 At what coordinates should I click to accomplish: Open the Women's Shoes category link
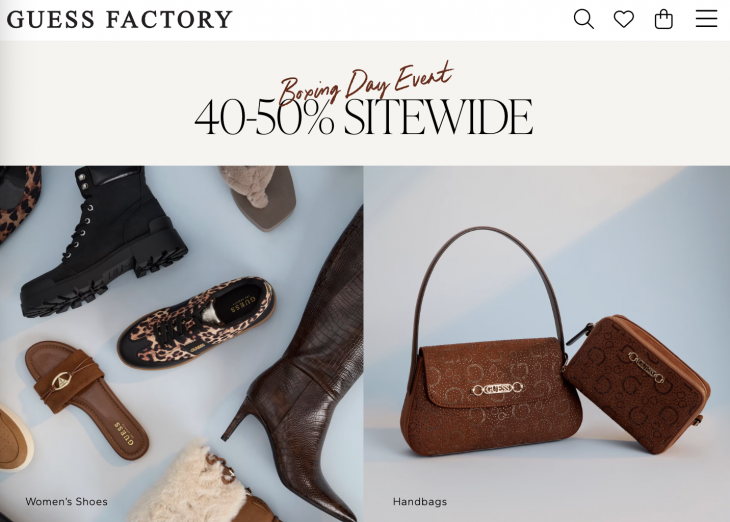tap(67, 502)
